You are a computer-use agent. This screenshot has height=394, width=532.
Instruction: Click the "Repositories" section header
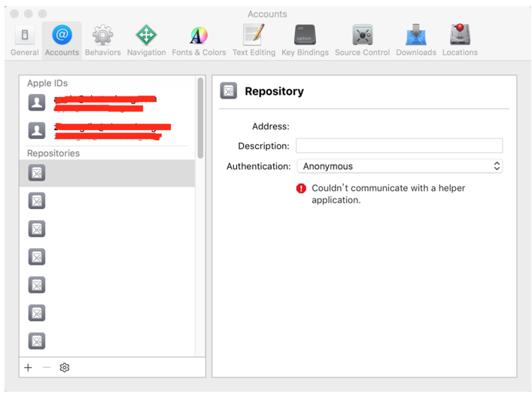point(53,153)
